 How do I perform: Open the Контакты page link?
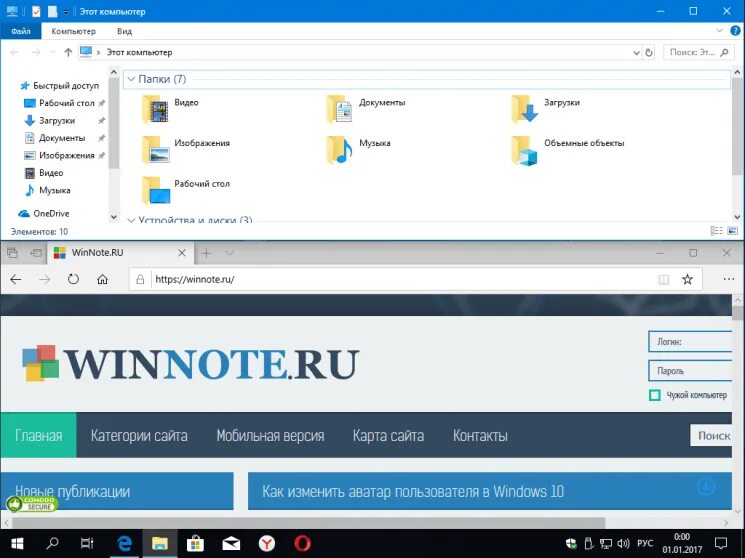pos(480,435)
